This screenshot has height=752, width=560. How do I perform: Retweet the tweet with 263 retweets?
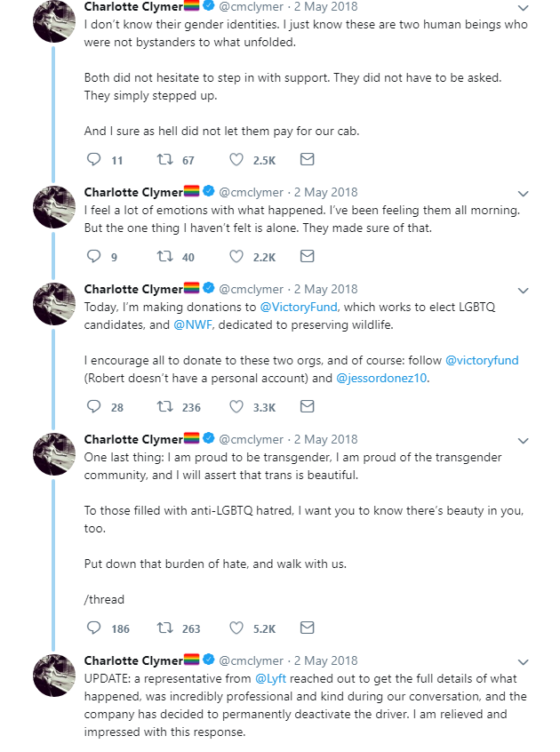click(165, 628)
